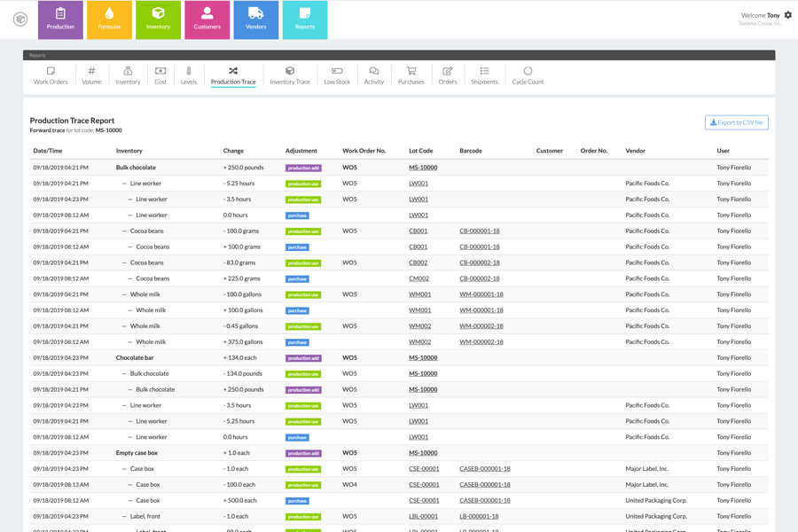Open barcode WM-000001-18 link
The image size is (798, 532).
(481, 294)
